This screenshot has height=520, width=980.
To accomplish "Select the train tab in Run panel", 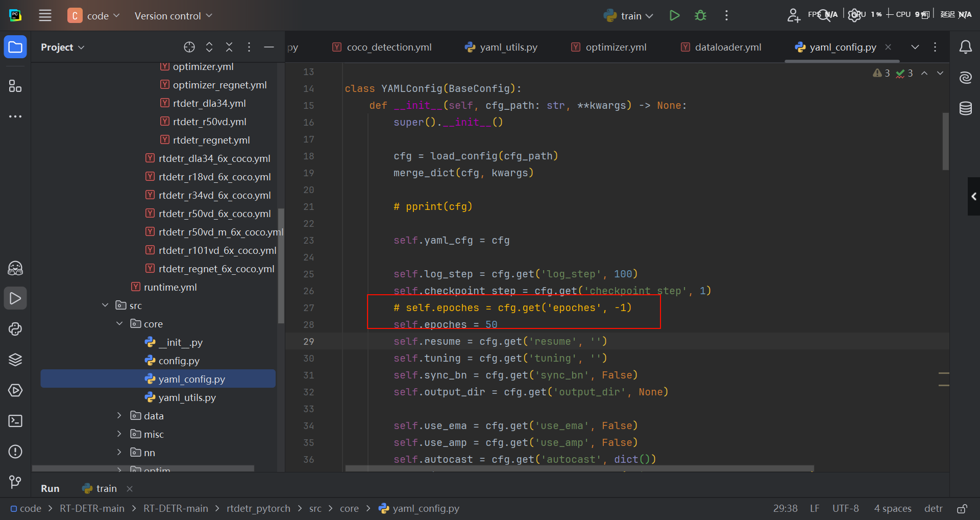I will 100,488.
